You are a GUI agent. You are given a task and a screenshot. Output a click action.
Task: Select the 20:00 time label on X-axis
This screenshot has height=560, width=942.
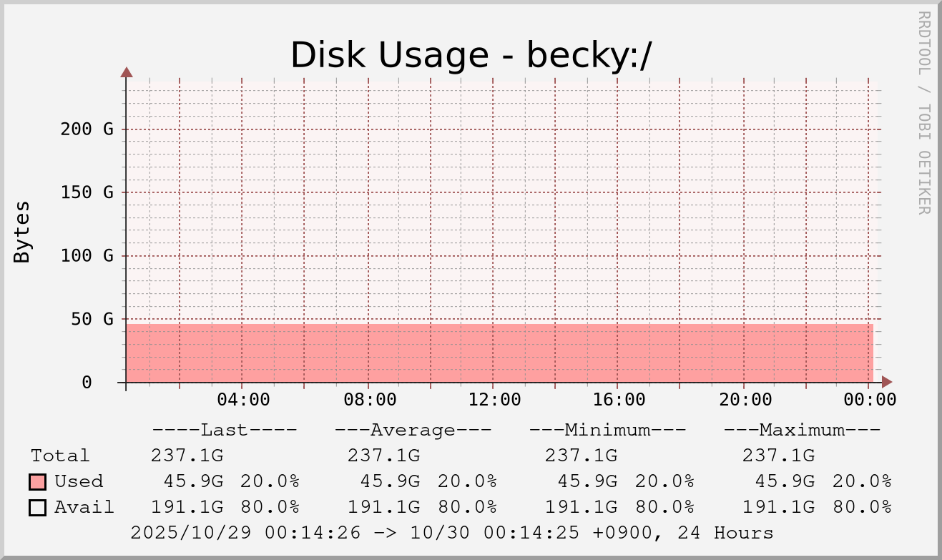[745, 400]
